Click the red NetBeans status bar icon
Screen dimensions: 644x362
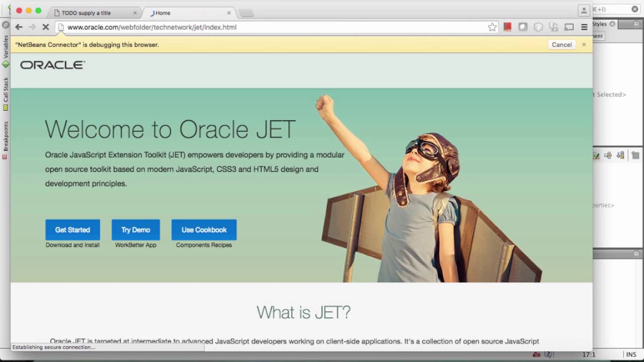point(536,354)
